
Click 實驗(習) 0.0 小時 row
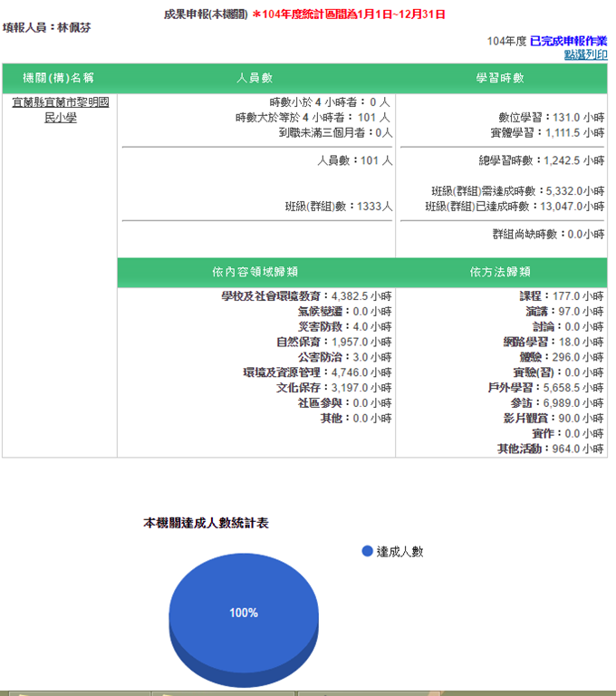coord(558,372)
